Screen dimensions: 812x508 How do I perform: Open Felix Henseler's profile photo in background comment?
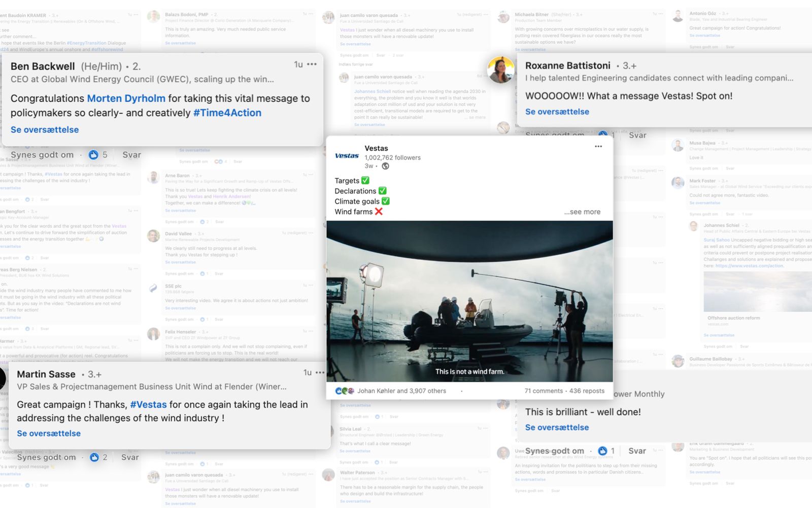(x=153, y=334)
